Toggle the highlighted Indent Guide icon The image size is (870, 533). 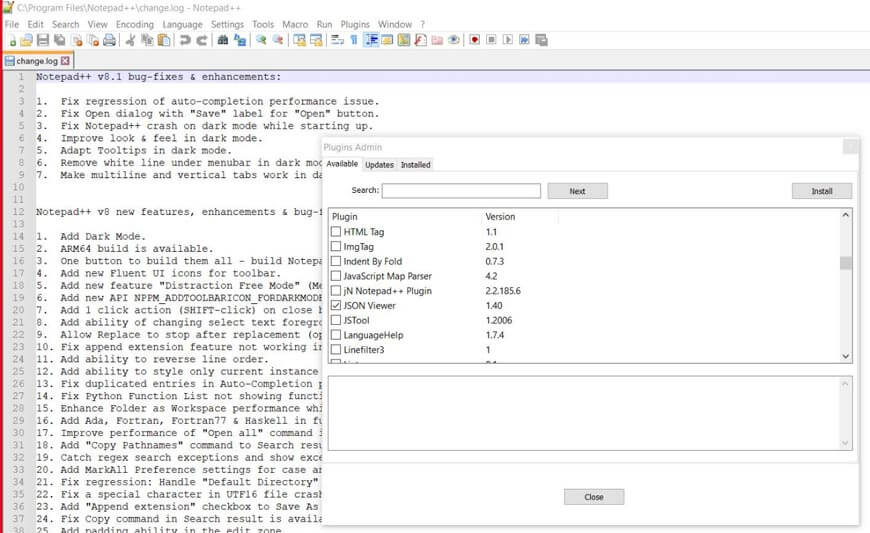371,40
